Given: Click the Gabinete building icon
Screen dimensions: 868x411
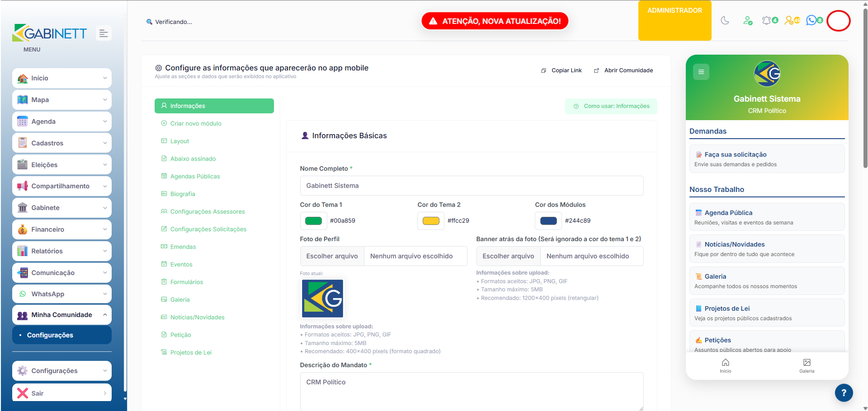Looking at the screenshot, I should pos(23,208).
